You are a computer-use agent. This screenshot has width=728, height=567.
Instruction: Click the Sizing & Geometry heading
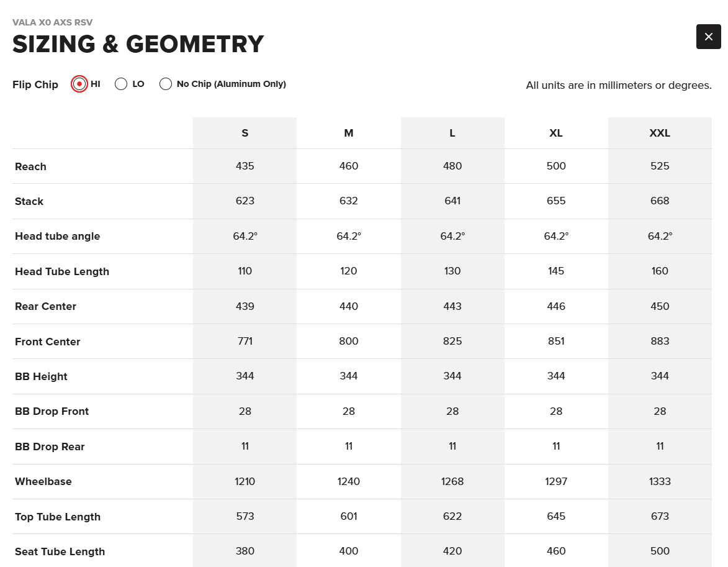tap(138, 44)
